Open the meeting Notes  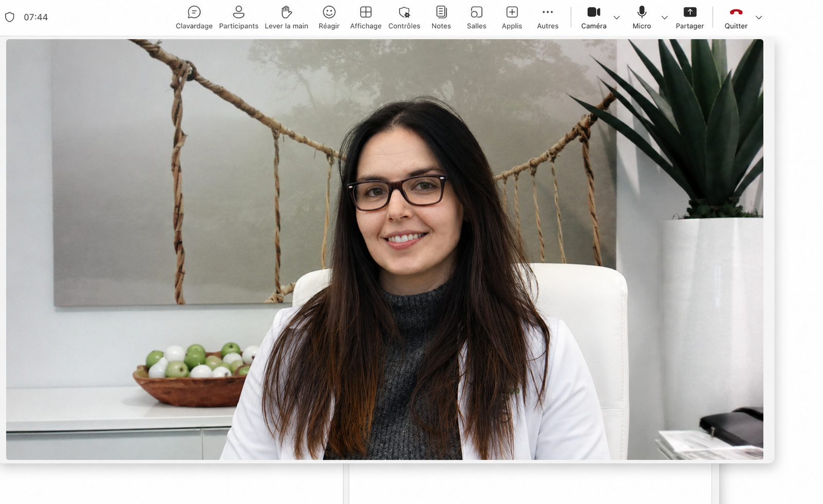click(x=441, y=17)
